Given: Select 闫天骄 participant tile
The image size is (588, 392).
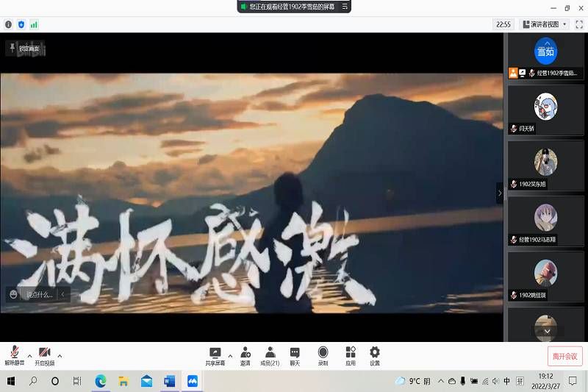Looking at the screenshot, I should click(545, 110).
